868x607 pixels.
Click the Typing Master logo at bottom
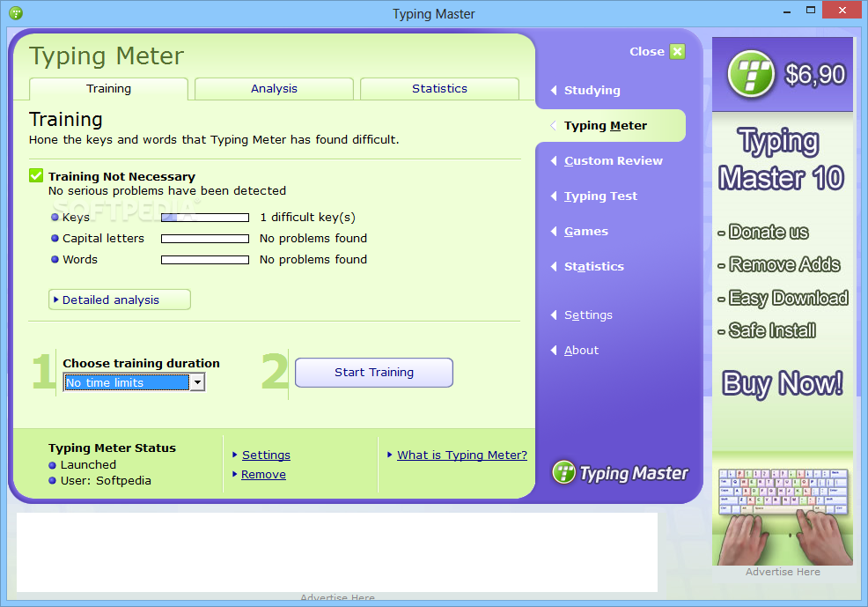(x=620, y=472)
